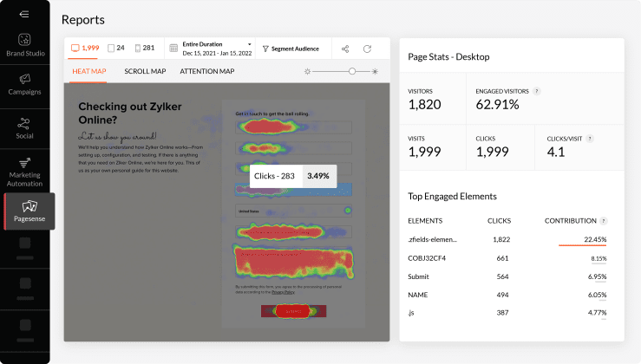Switch to tablet device view with 24

[x=116, y=49]
